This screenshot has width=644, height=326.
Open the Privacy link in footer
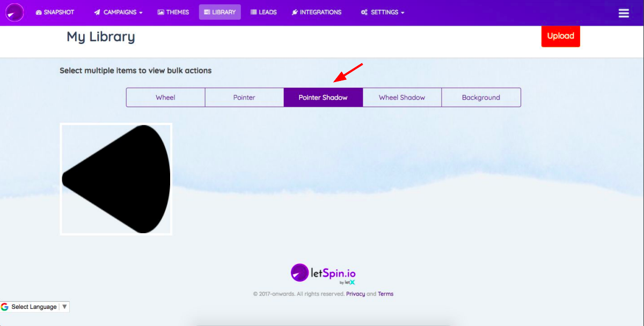tap(355, 294)
